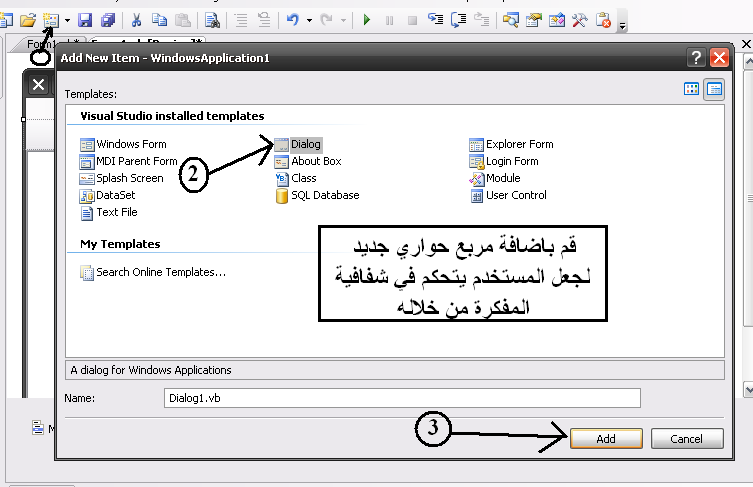The image size is (753, 487).
Task: Switch templates to large icons view
Action: (x=691, y=90)
